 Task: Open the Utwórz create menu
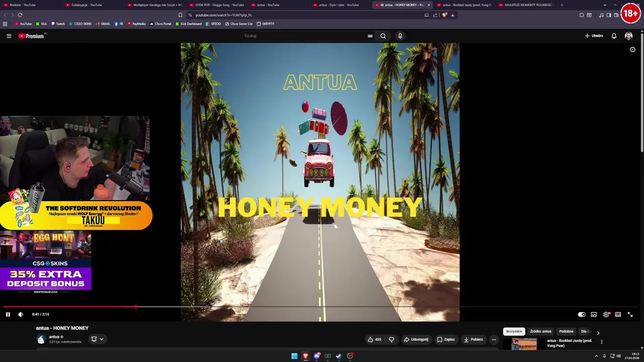click(594, 36)
